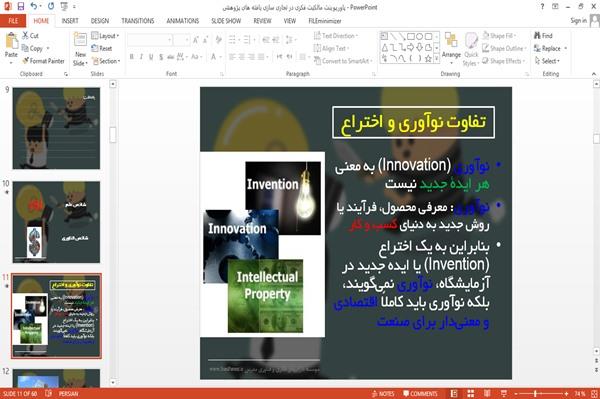Viewport: 600px width, 399px height.
Task: Open the Layout dropdown
Action: click(x=106, y=36)
